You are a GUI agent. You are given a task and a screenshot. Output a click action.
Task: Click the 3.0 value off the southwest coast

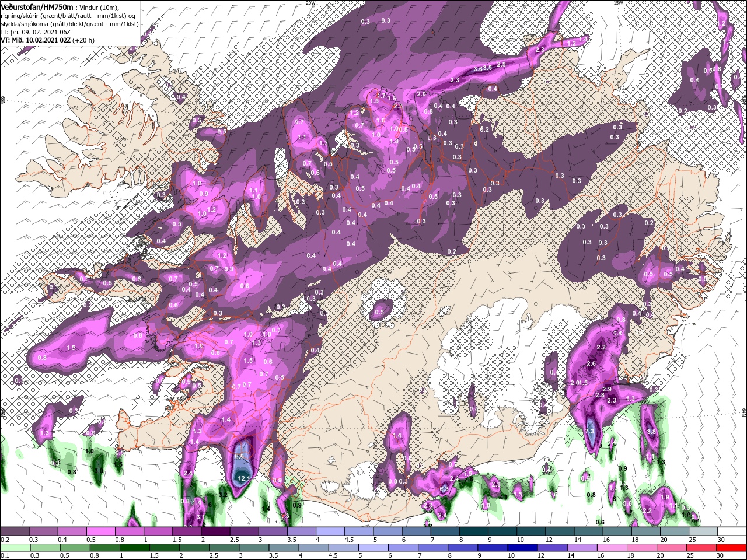99,471
